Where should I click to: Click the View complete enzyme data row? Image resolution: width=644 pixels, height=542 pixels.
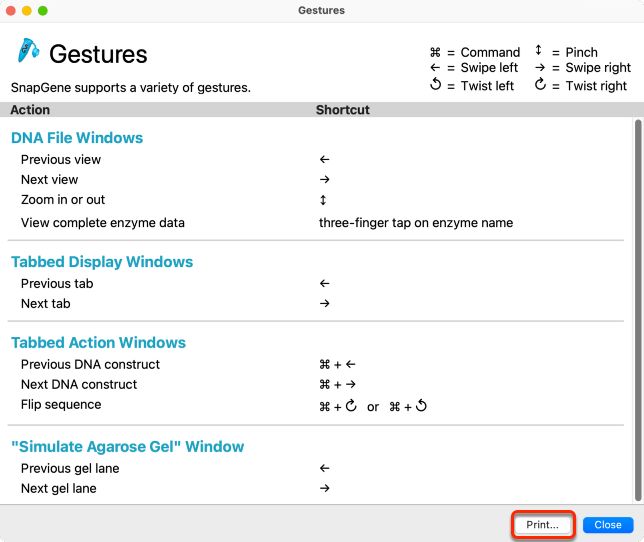(315, 223)
